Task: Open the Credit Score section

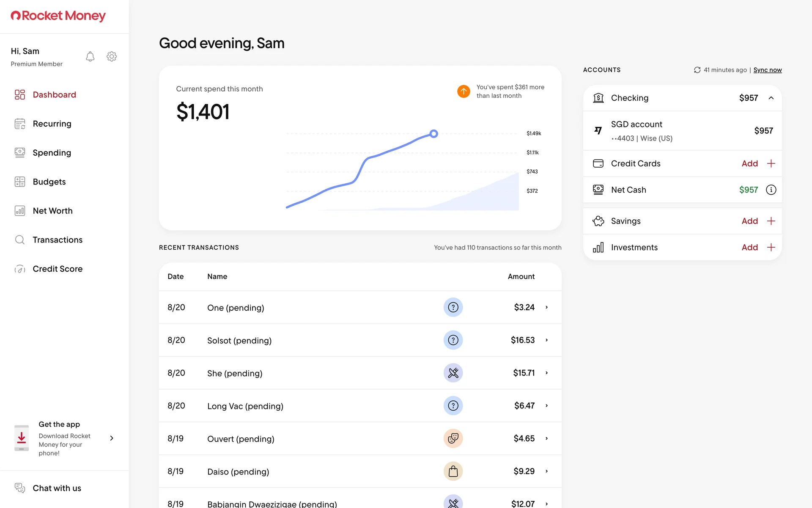Action: tap(58, 269)
